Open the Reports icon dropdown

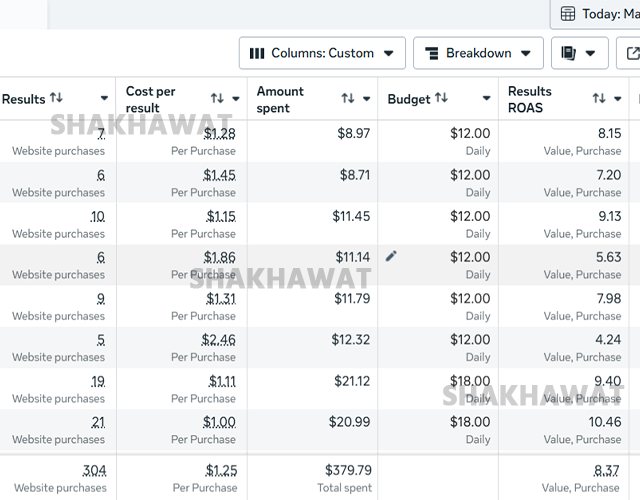click(x=579, y=53)
